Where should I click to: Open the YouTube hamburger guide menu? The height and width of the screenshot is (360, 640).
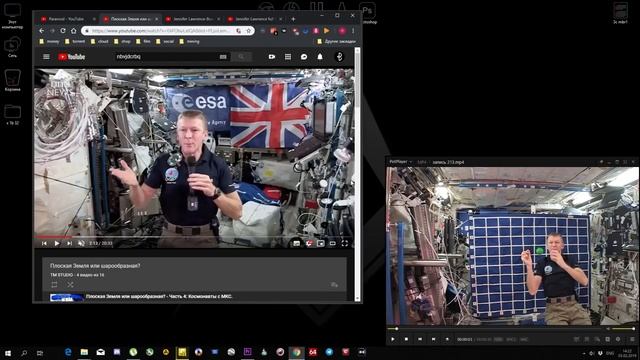click(x=46, y=57)
